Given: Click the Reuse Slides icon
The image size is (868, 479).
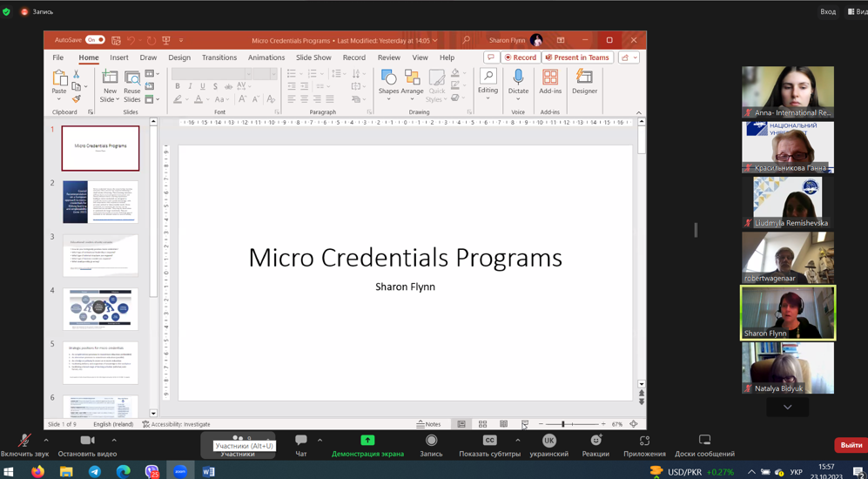Looking at the screenshot, I should [132, 79].
